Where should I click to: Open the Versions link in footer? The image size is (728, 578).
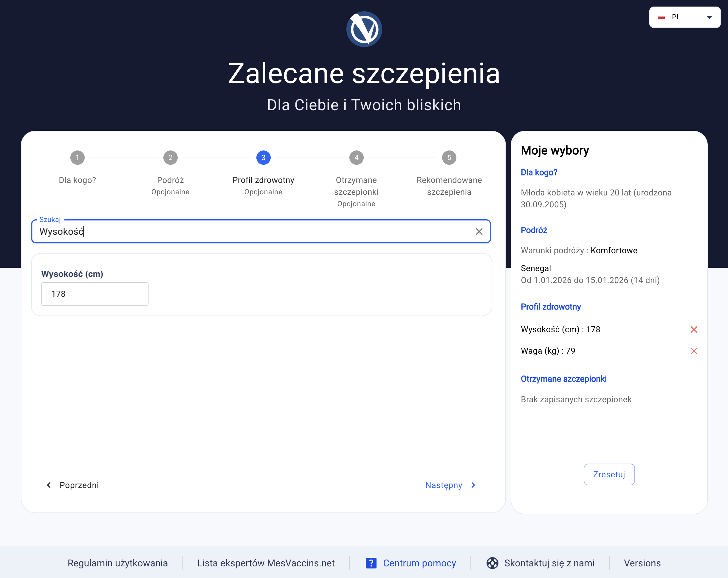click(642, 563)
